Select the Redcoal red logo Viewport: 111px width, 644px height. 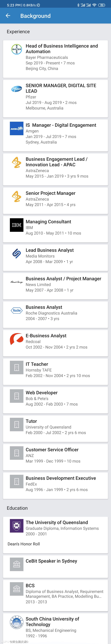pyautogui.click(x=17, y=339)
